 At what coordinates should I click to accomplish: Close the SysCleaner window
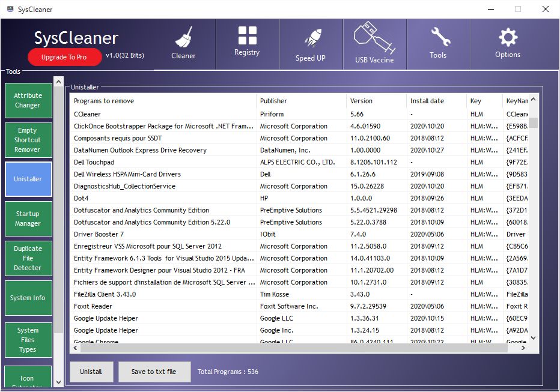tap(546, 9)
